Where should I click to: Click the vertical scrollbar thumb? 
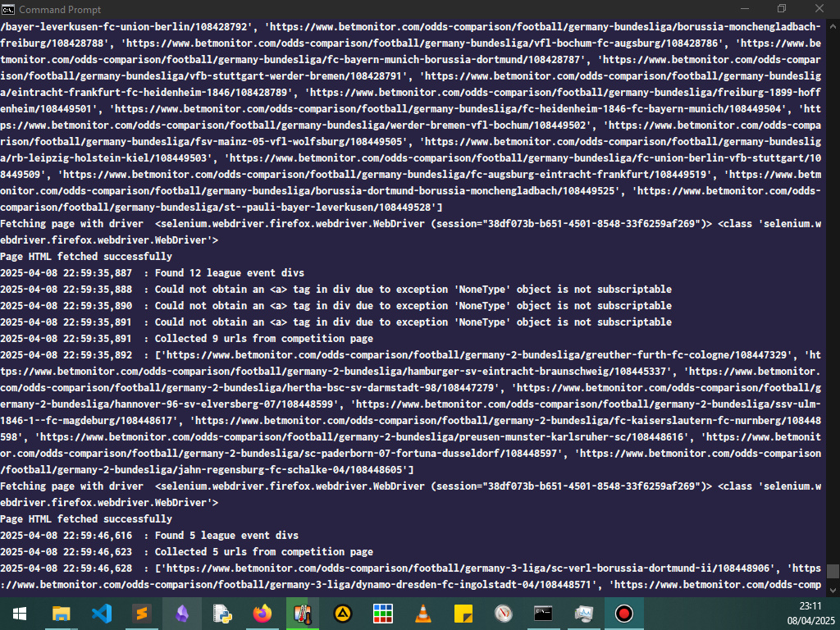(x=833, y=571)
